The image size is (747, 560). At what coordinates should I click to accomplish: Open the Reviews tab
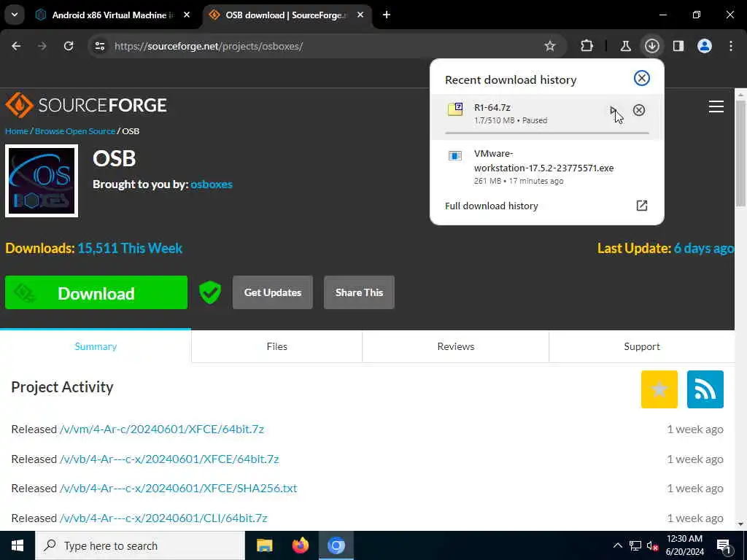[x=456, y=346]
